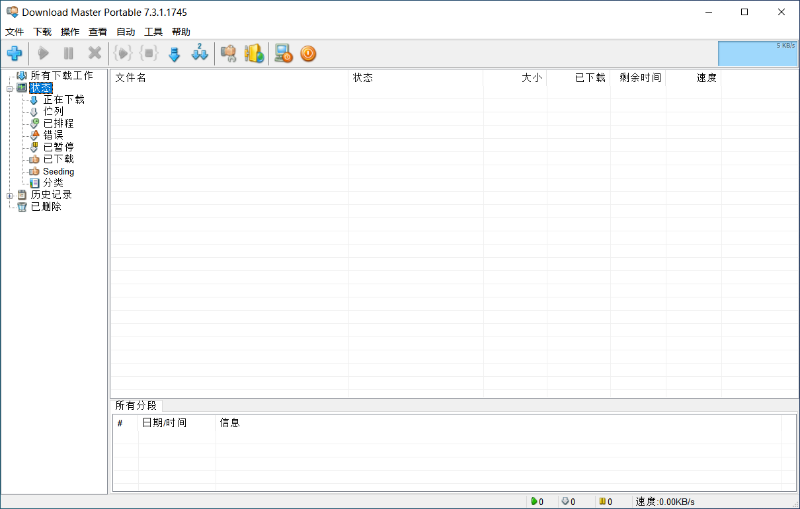This screenshot has width=800, height=509.
Task: Click the double blue arrows with 2 icon
Action: coord(199,53)
